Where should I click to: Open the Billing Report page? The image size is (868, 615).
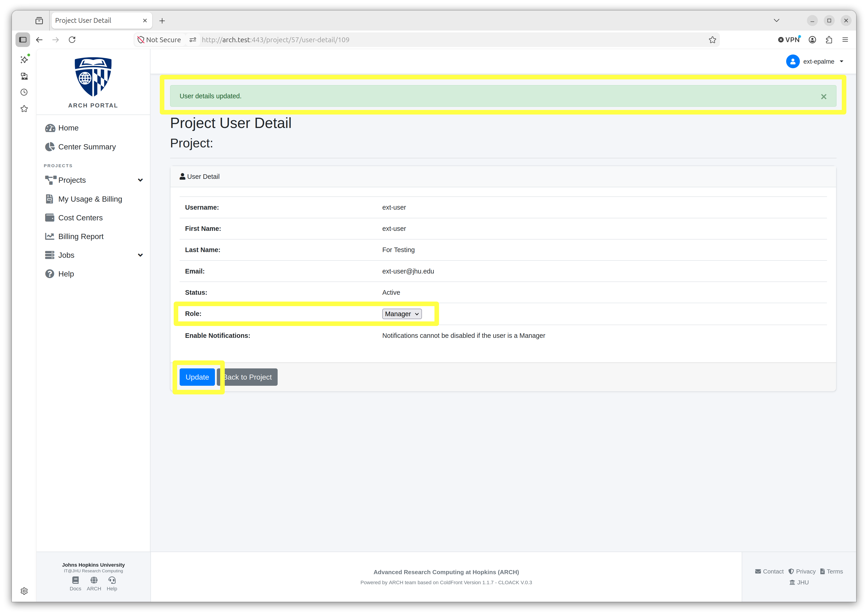81,237
